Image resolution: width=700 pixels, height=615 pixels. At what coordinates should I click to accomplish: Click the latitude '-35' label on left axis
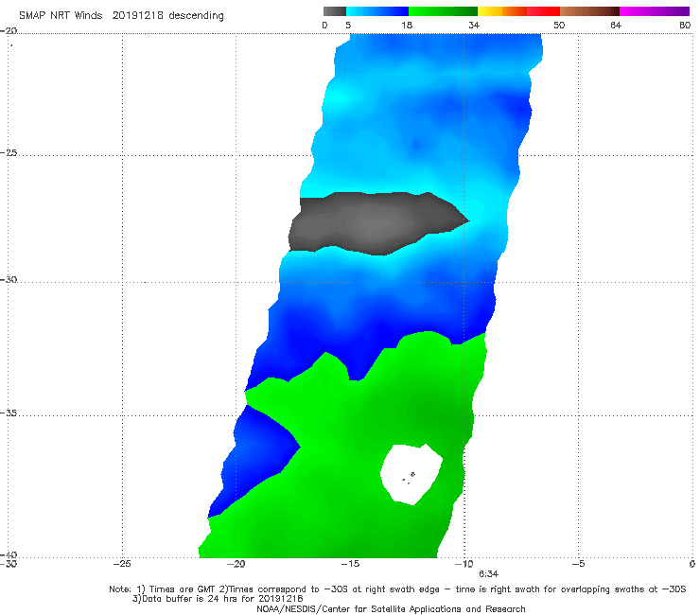9,413
